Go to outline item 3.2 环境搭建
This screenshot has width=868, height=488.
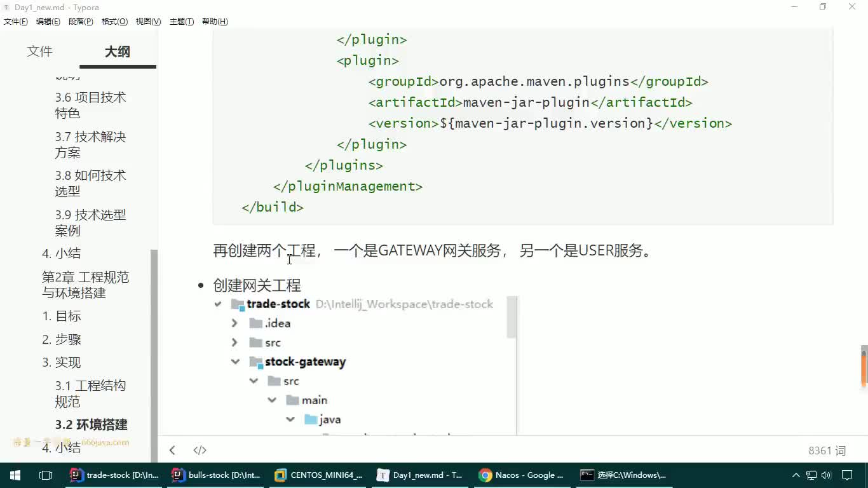coord(92,424)
